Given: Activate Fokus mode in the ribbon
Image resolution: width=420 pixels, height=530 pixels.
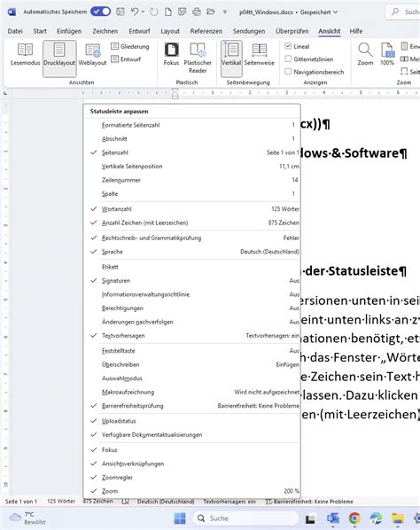Looking at the screenshot, I should (171, 54).
